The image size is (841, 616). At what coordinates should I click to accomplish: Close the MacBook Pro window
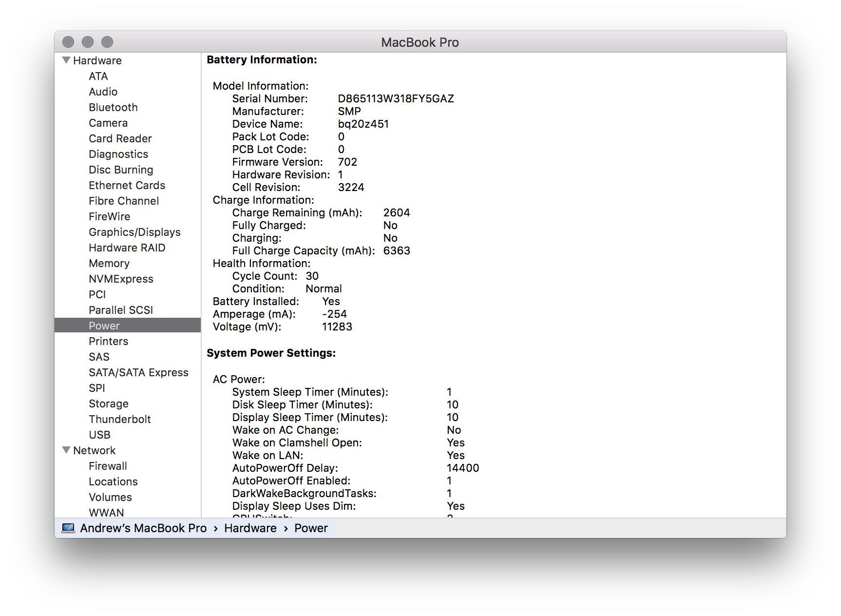click(x=68, y=42)
